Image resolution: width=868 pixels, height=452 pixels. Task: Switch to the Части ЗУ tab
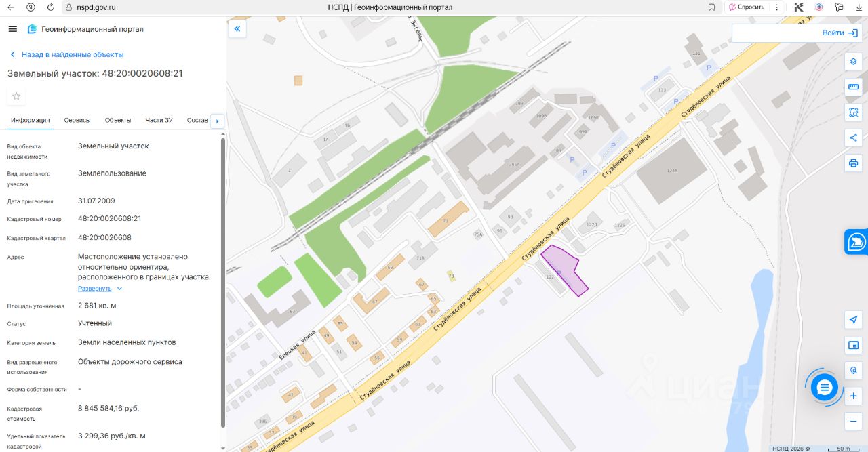[159, 120]
